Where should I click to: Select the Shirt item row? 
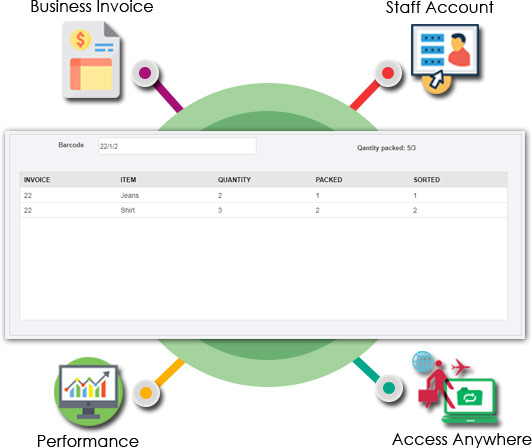(x=264, y=210)
